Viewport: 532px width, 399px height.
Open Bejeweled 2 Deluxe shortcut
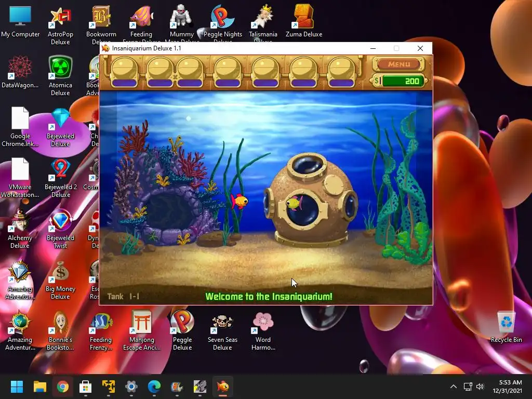[x=60, y=178]
